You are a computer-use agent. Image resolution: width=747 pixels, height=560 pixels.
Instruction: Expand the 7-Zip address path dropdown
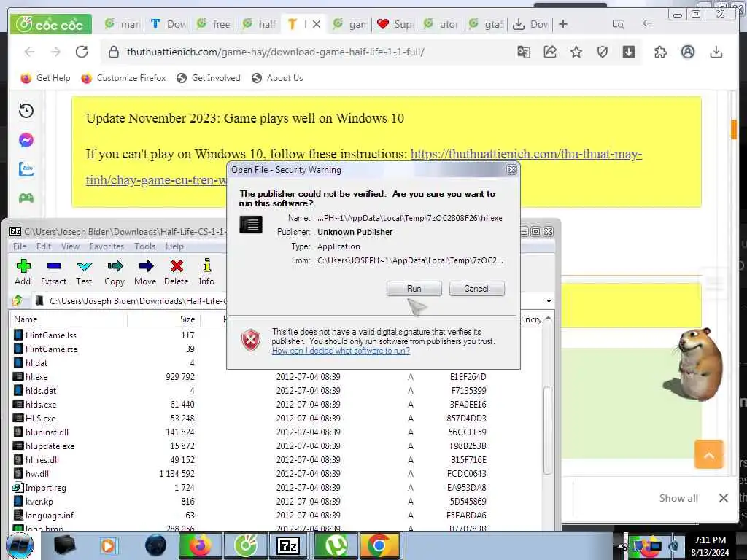(x=549, y=301)
